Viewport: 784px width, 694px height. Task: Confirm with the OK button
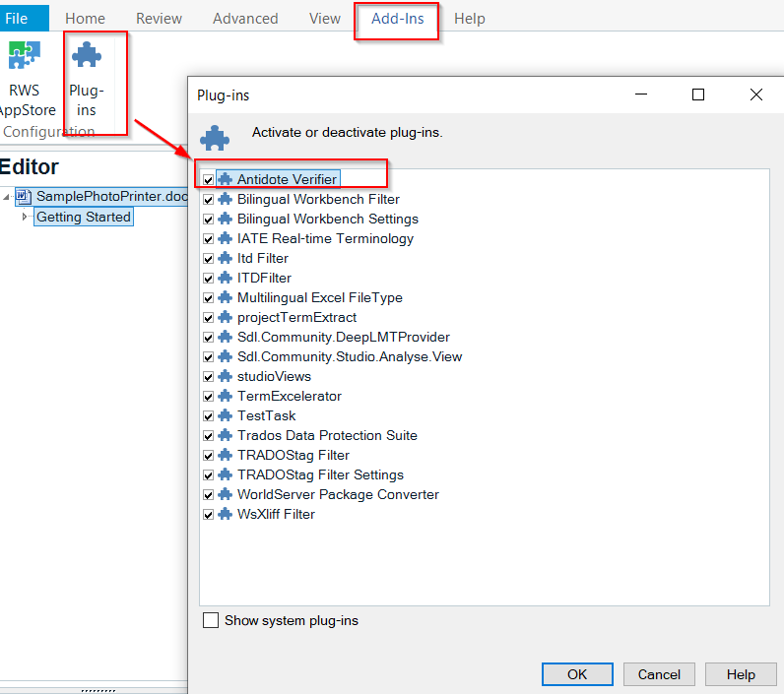pos(577,674)
